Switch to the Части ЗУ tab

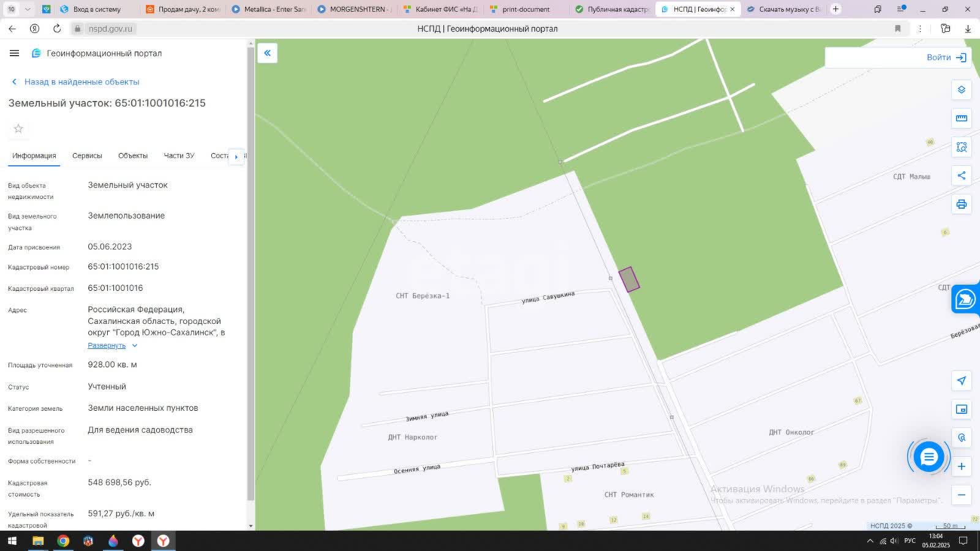(179, 156)
